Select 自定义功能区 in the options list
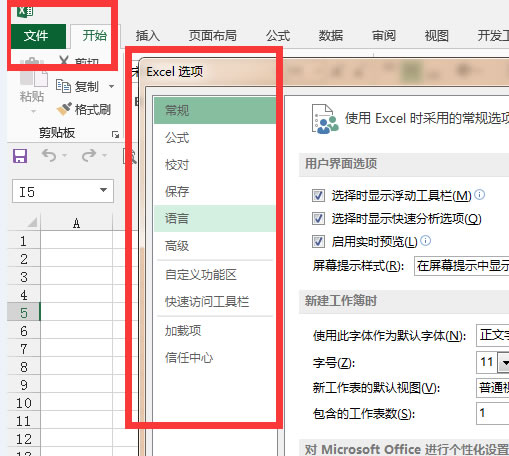The height and width of the screenshot is (456, 509). coord(215,275)
